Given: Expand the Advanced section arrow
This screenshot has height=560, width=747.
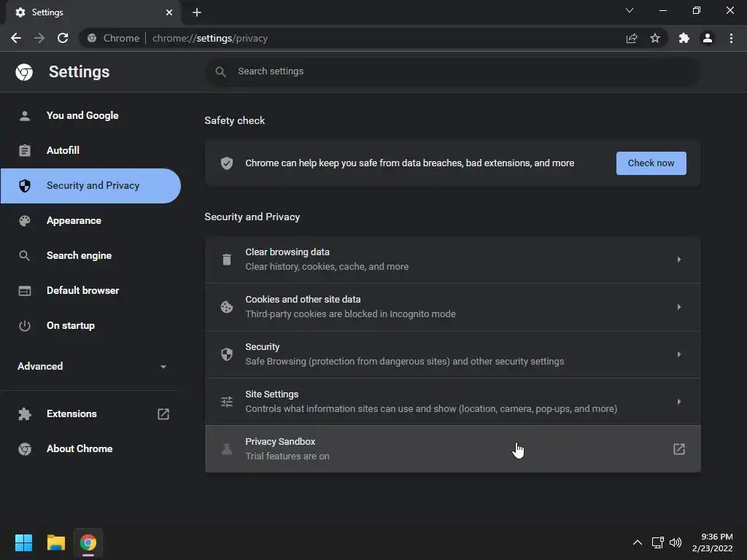Looking at the screenshot, I should tap(163, 367).
